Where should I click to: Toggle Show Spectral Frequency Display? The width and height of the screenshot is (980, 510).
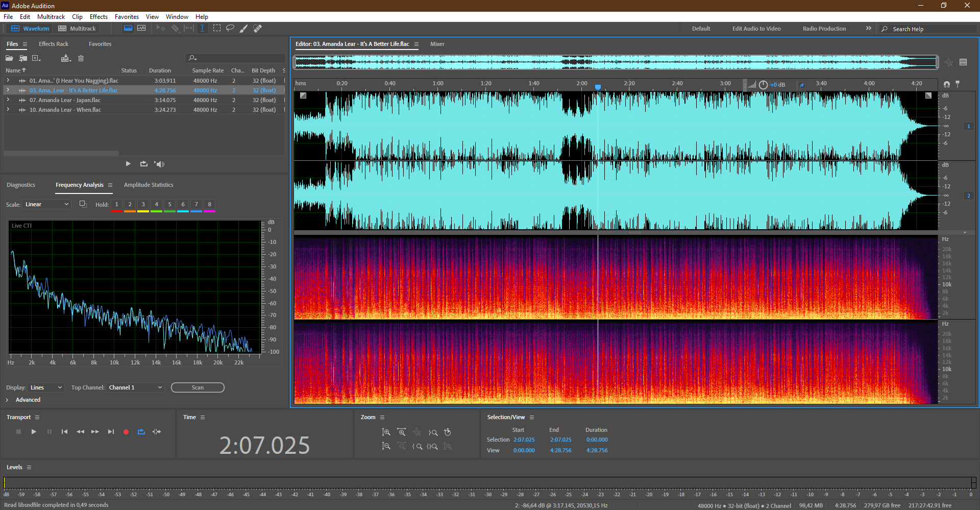pos(128,29)
